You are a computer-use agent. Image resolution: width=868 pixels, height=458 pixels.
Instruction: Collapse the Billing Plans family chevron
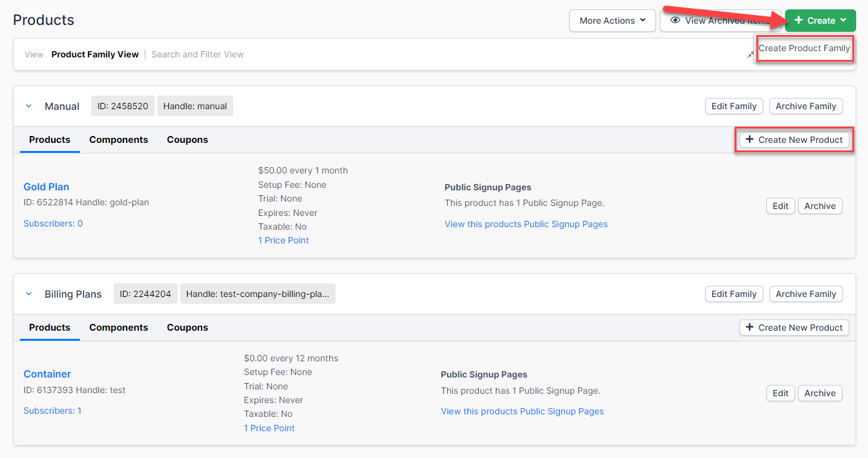(x=29, y=294)
